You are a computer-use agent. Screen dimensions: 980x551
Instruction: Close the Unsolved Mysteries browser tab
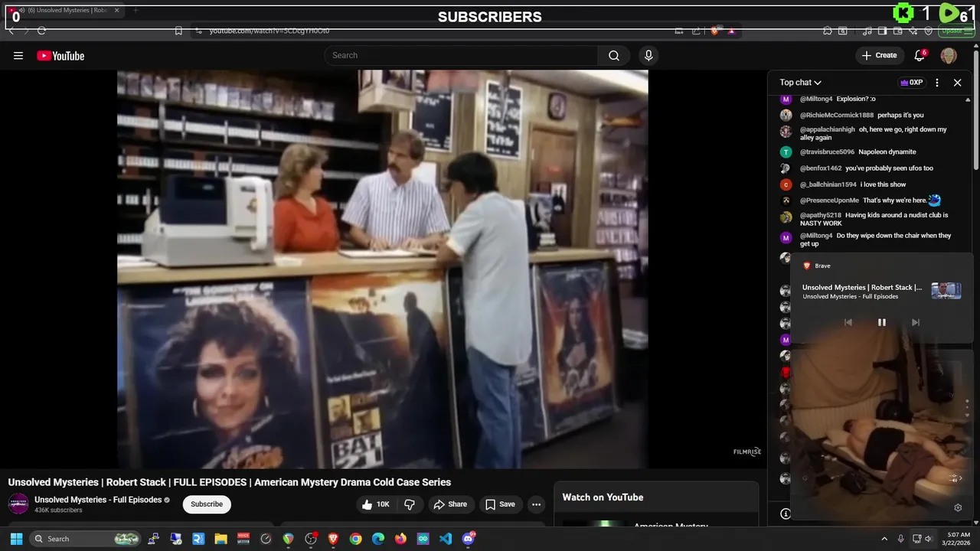(117, 10)
